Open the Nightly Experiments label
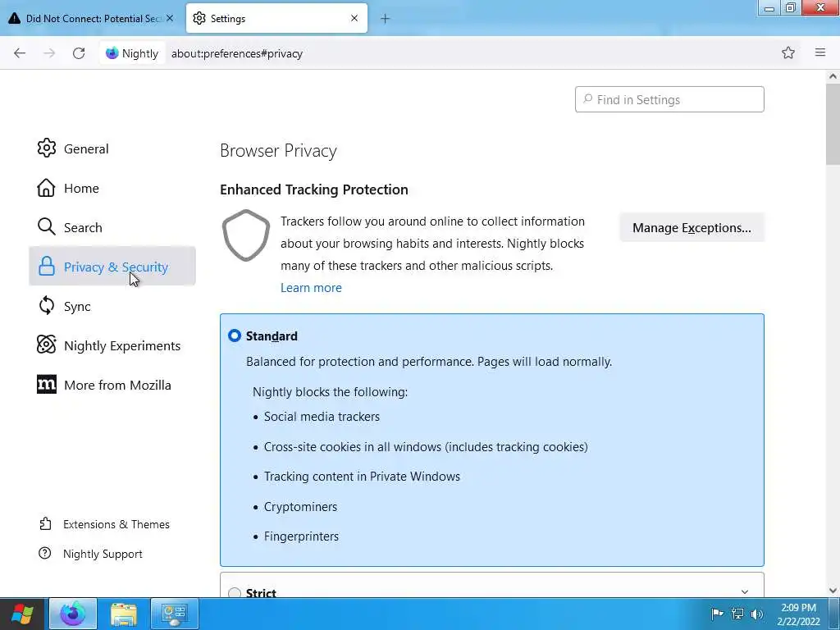This screenshot has width=840, height=630. 122,345
